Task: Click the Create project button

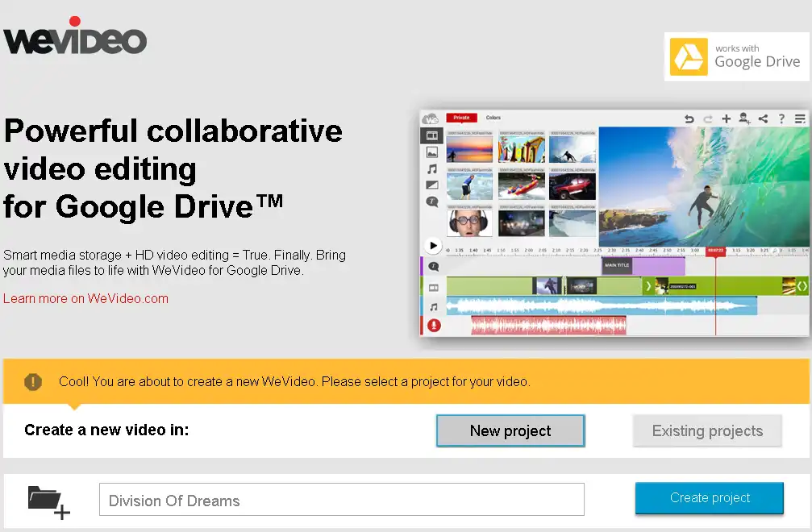Action: pos(710,498)
